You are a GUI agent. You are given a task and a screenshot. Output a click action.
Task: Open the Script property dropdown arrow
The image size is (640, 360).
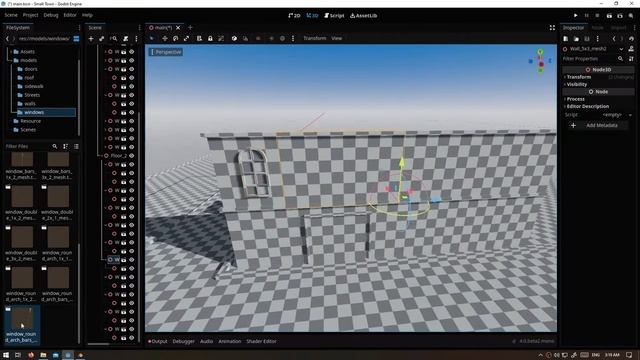[x=630, y=115]
